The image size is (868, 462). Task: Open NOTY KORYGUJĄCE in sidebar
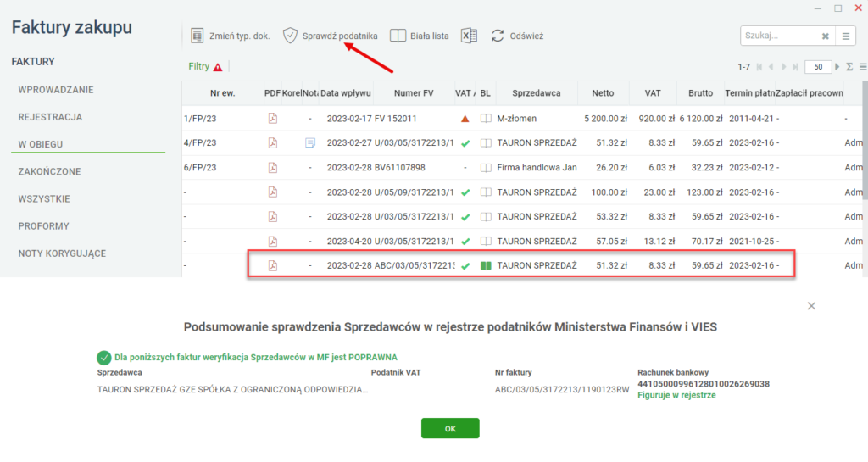coord(62,253)
